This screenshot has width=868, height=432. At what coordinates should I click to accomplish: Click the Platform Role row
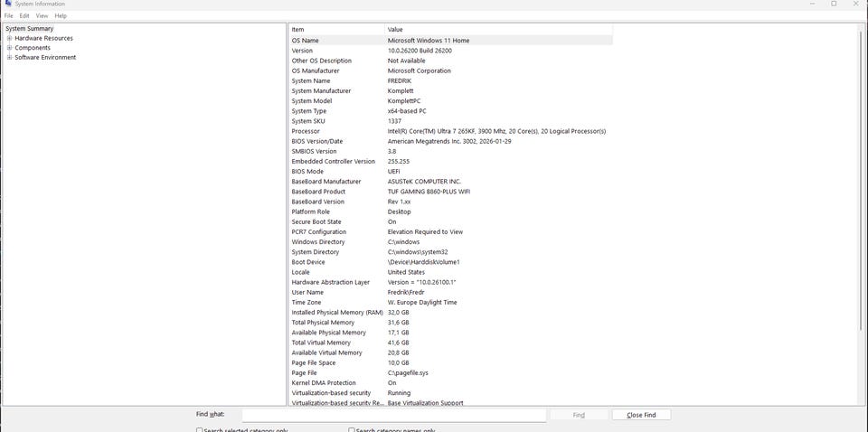(x=450, y=211)
